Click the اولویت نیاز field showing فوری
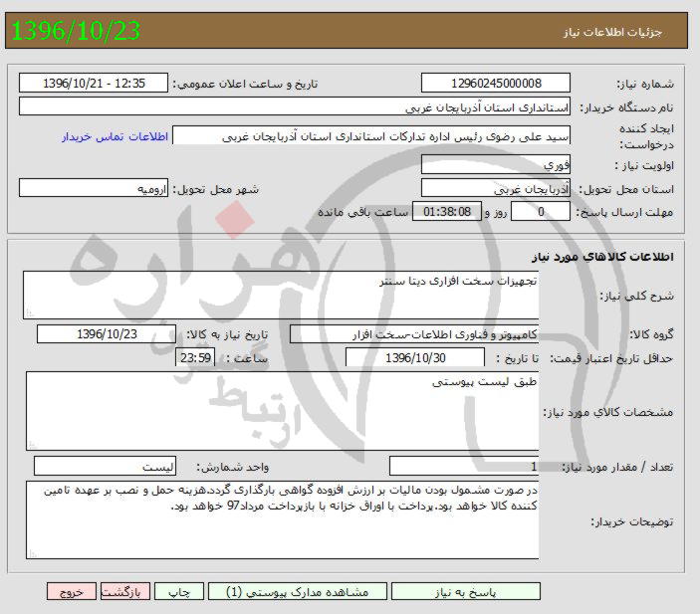Viewport: 700px width, 614px height. pos(496,164)
